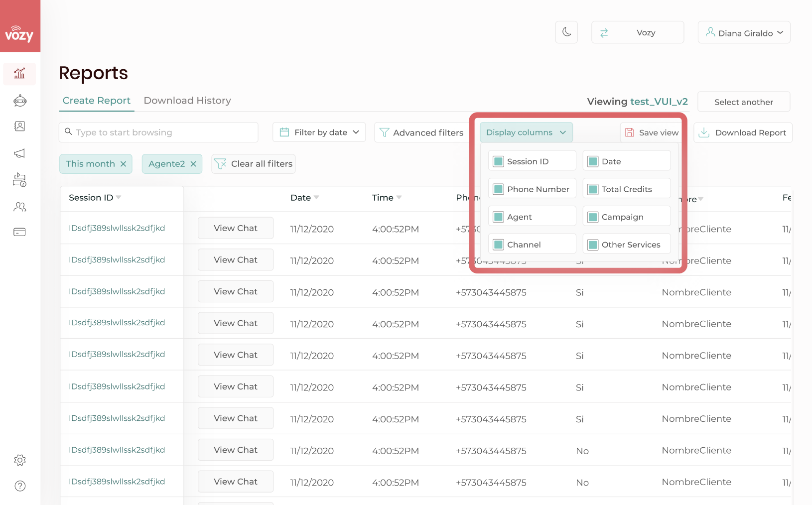Image resolution: width=812 pixels, height=505 pixels.
Task: Toggle the Campaign column checkbox
Action: coord(593,217)
